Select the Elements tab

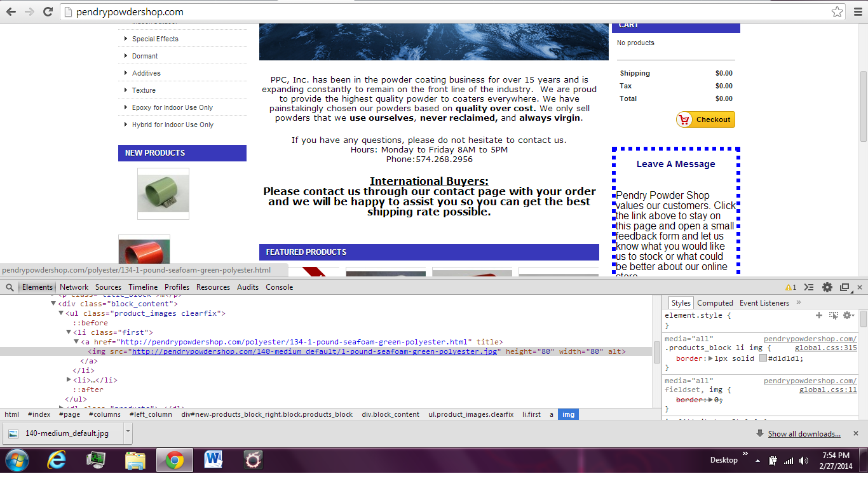pos(37,287)
